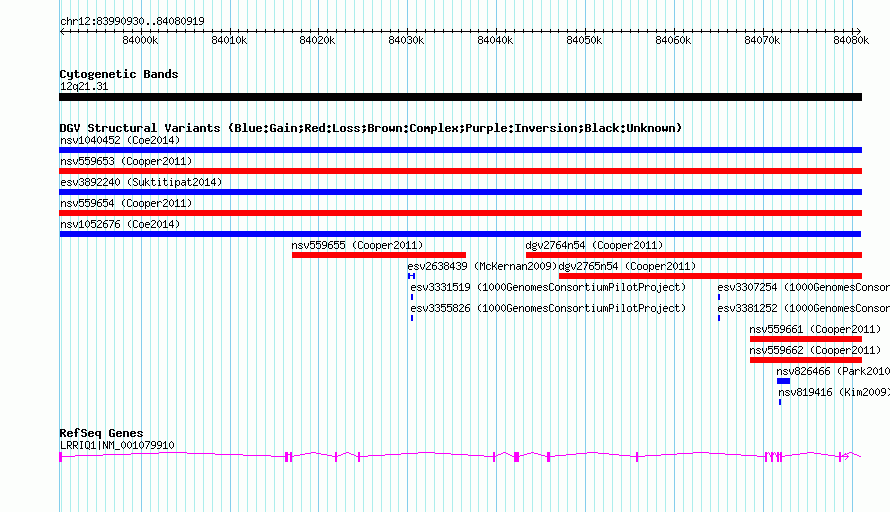
Task: Select the nsv559653 (Cooper2011) red loss bar
Action: (x=460, y=171)
